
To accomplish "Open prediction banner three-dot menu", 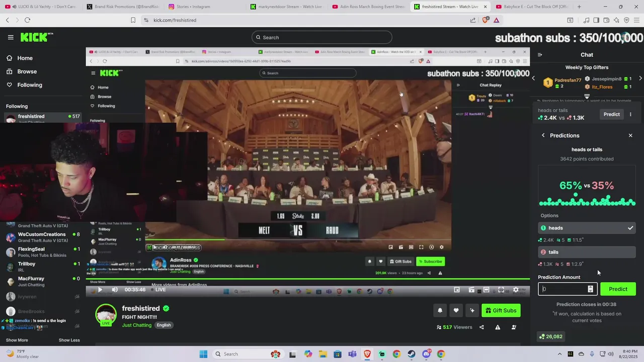I will [x=630, y=114].
